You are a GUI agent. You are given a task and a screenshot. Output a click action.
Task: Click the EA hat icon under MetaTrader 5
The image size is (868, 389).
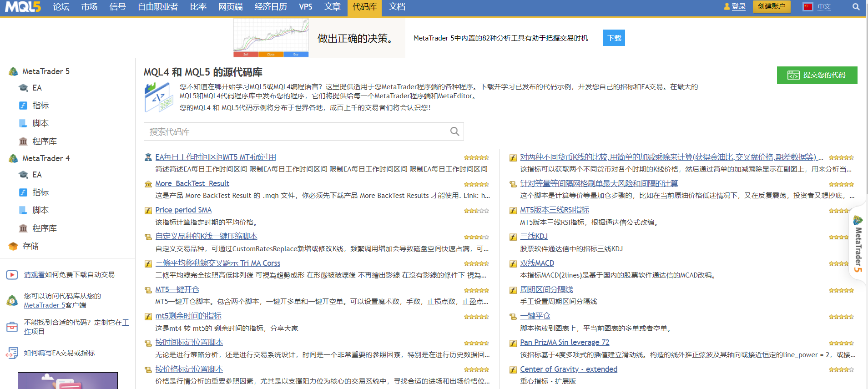(x=23, y=88)
